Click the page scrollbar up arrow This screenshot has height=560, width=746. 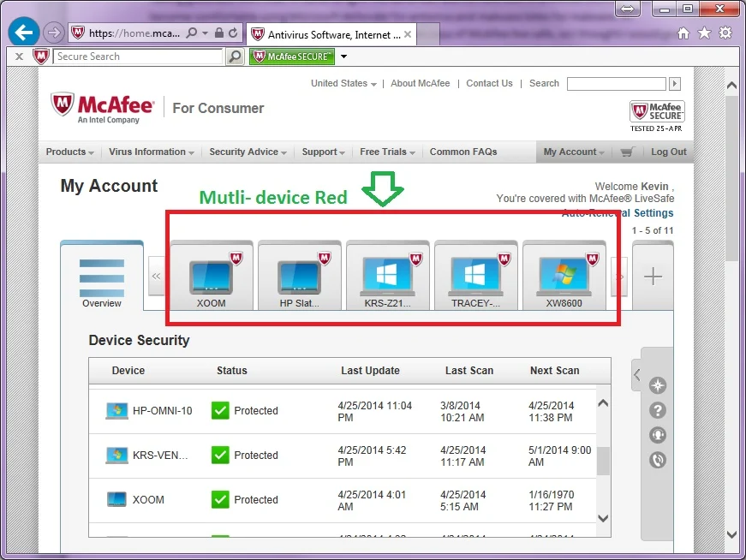[731, 86]
